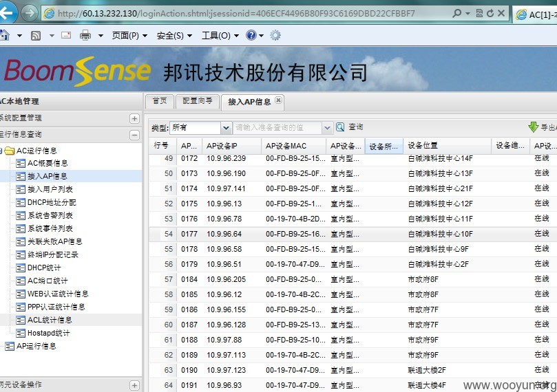Screen dimensions: 557x392
Task: Click the browser forward button
Action: 30,13
